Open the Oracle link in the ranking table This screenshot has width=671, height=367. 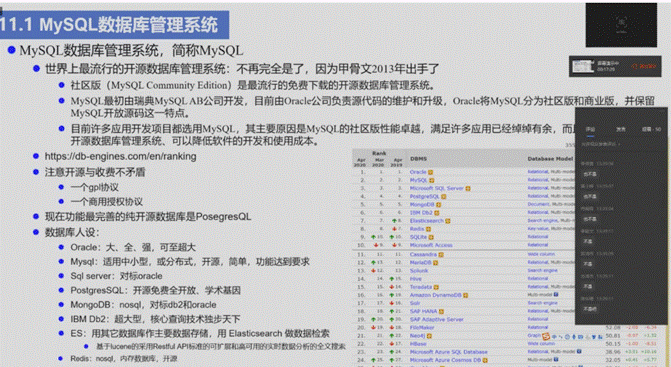point(418,172)
